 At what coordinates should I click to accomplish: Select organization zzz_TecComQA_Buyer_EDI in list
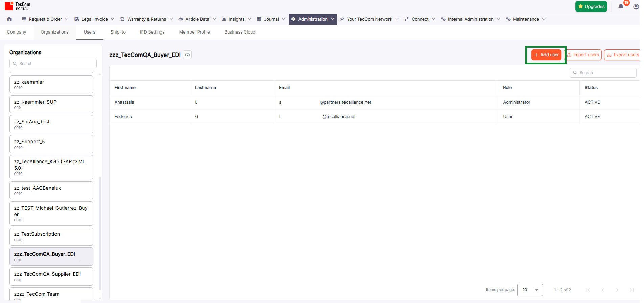tap(51, 257)
